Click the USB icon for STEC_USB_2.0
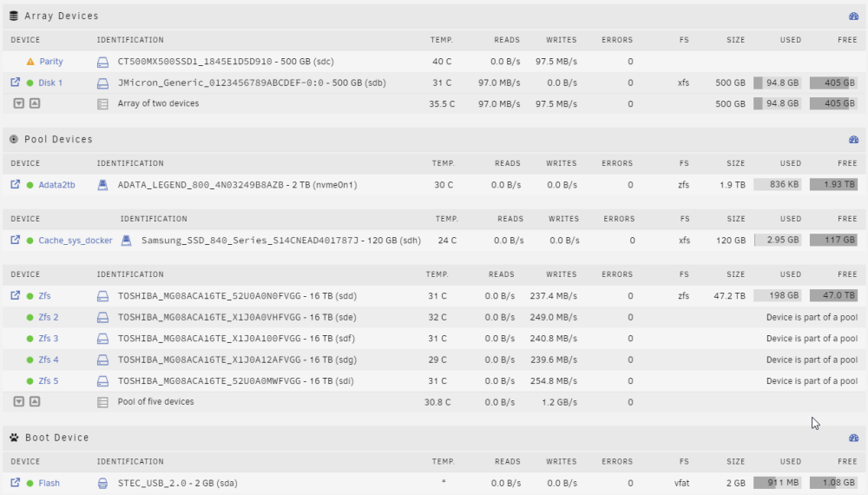Screen dimensions: 868x495 pyautogui.click(x=102, y=483)
